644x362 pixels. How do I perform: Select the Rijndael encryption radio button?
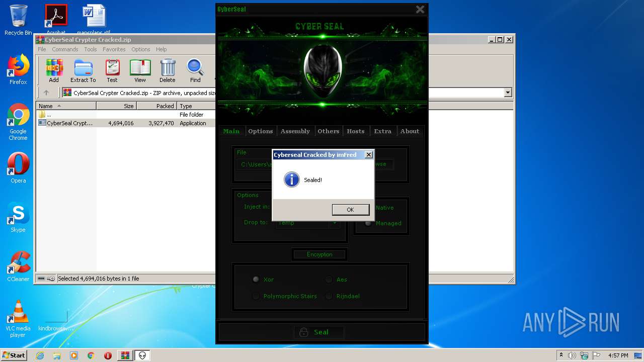(x=329, y=296)
